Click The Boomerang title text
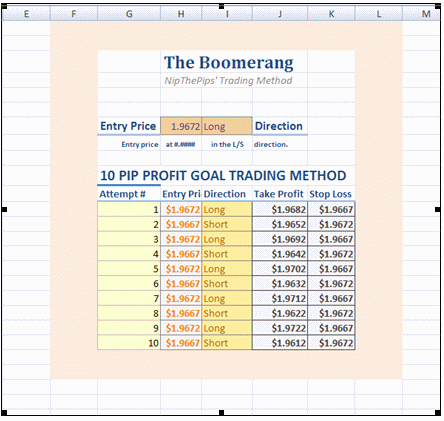Viewport: 444px width, 421px height. coord(229,63)
